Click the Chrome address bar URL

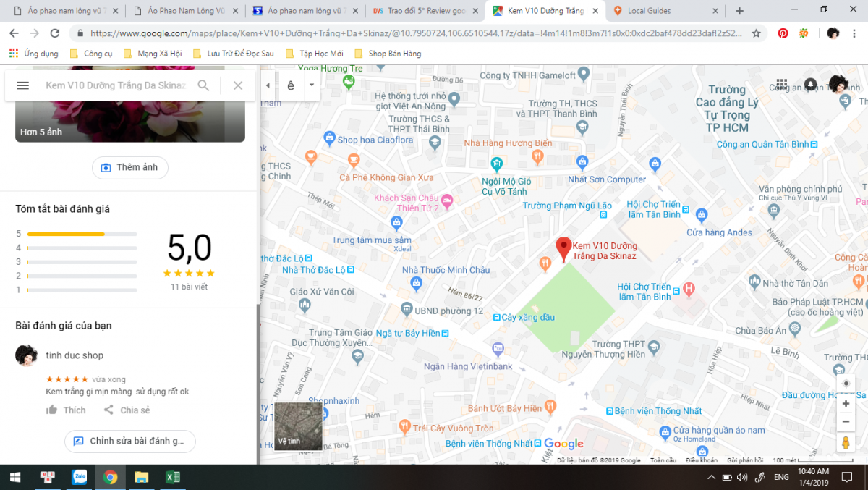[x=415, y=33]
